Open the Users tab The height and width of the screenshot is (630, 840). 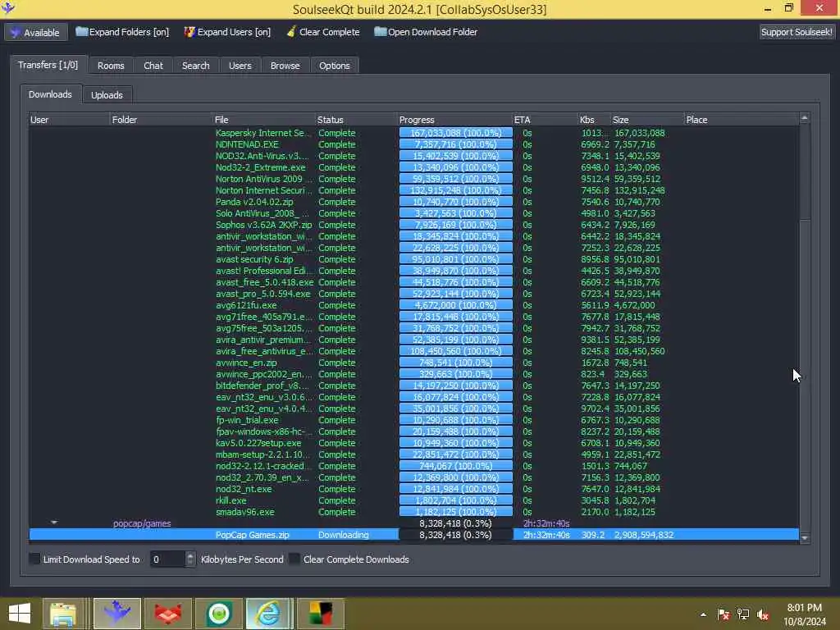click(240, 66)
